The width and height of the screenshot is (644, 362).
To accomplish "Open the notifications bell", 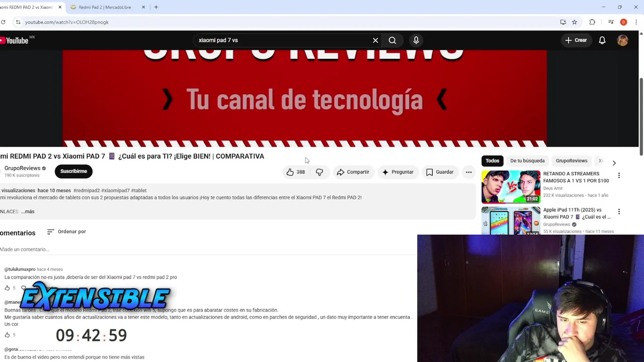I will coord(602,40).
